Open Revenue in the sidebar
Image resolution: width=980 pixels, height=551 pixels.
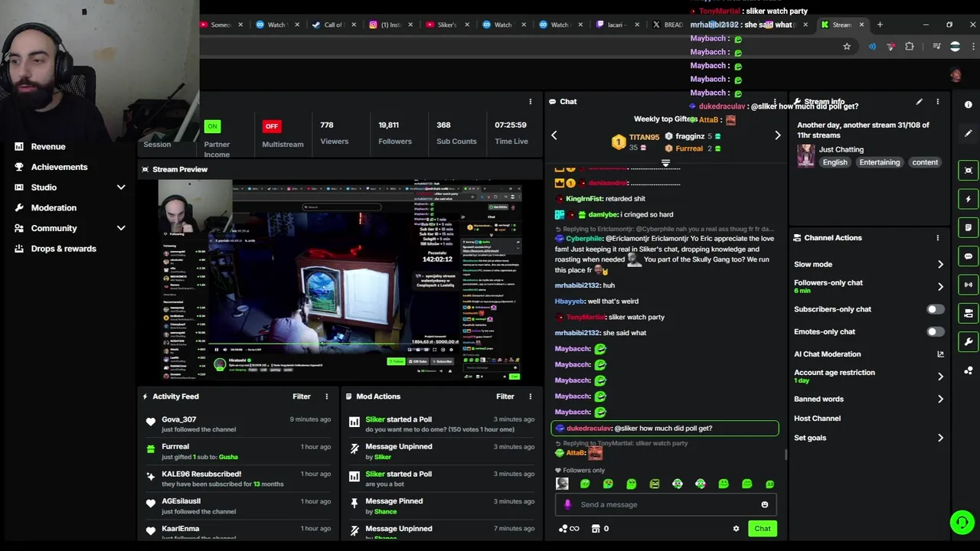click(48, 146)
